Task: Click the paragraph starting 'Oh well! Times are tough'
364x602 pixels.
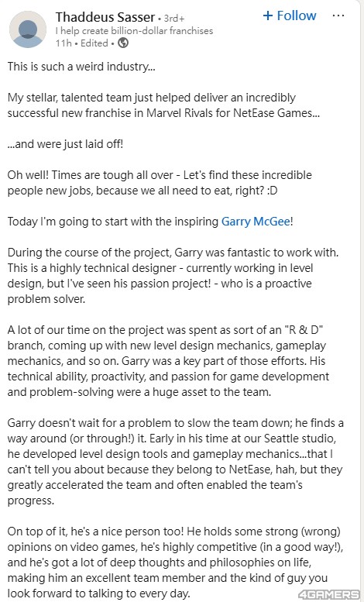Action: point(160,183)
